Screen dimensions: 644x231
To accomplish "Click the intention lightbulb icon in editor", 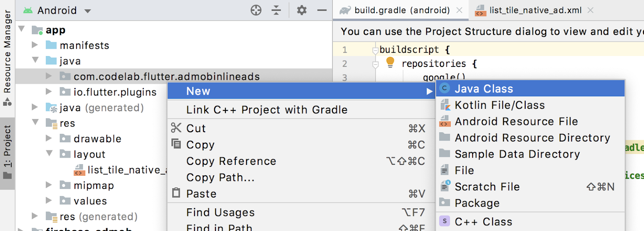I will tap(390, 62).
